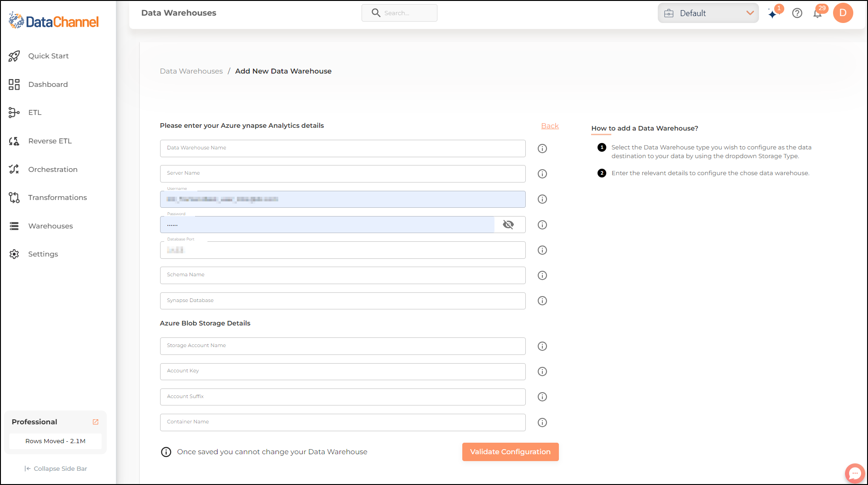868x485 pixels.
Task: Focus the Account Suffix field
Action: [x=343, y=397]
